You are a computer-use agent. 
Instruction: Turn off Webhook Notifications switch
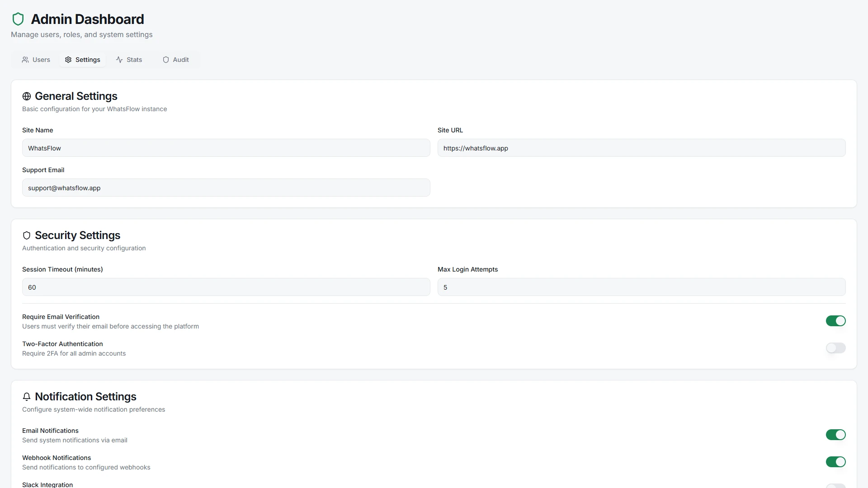click(835, 462)
